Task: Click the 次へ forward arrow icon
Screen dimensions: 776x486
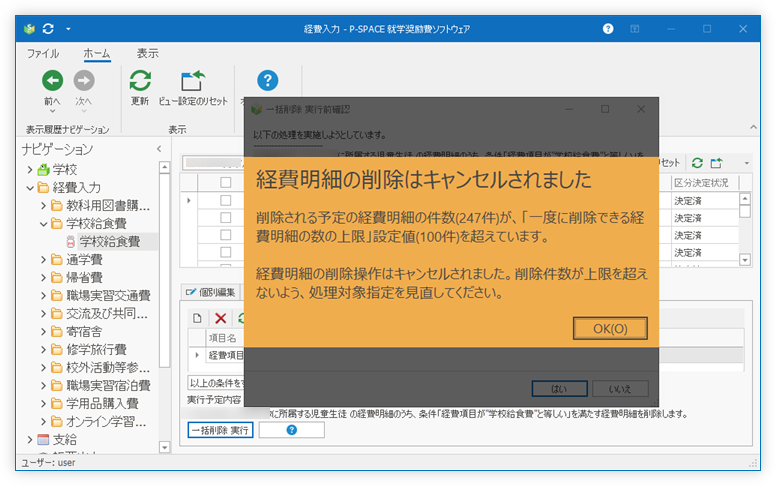Action: [x=84, y=81]
